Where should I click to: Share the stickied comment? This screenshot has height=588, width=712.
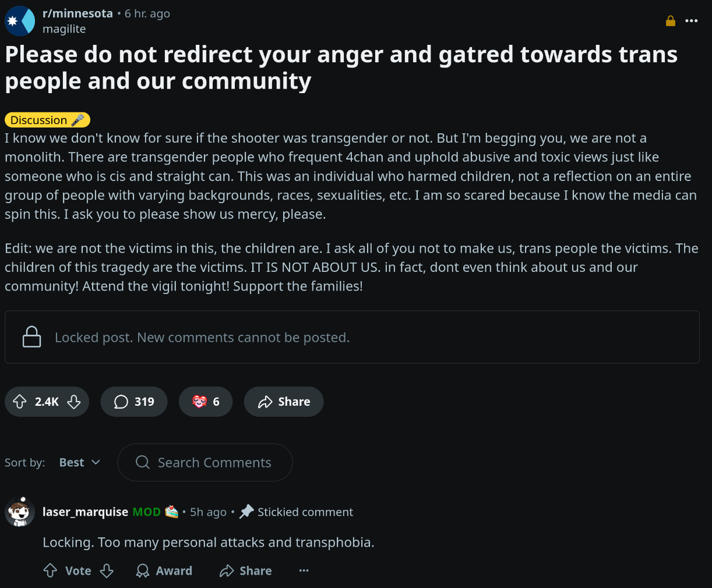pos(245,571)
